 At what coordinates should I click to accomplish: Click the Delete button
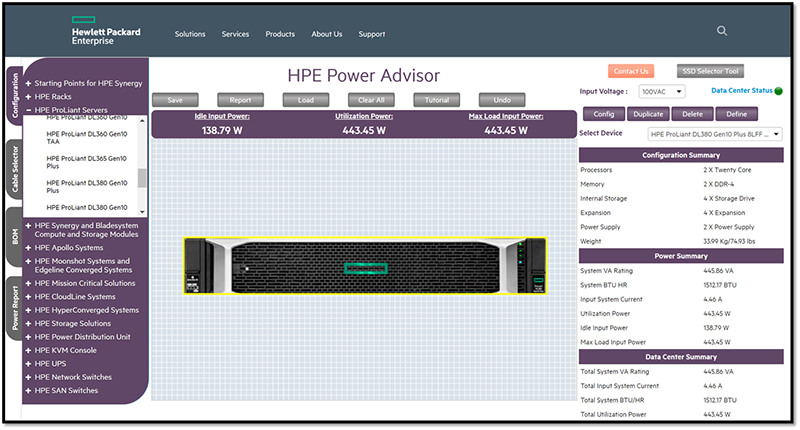(x=692, y=114)
